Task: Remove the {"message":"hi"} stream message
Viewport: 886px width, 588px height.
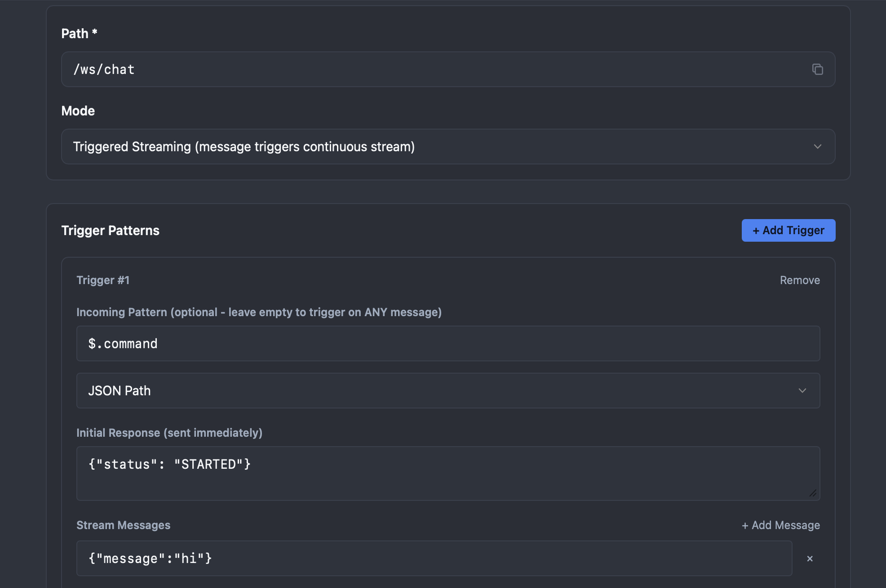Action: click(810, 558)
